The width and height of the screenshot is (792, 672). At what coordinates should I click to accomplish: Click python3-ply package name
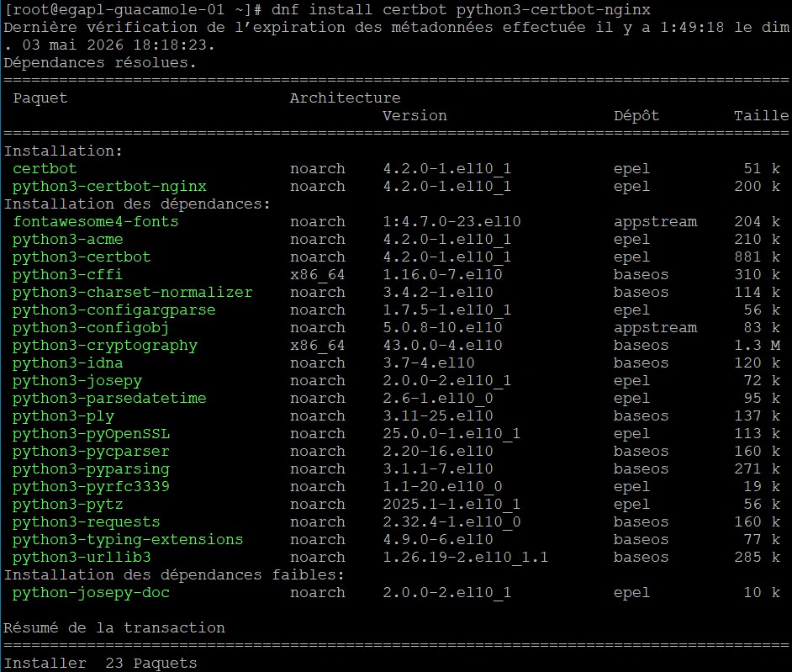click(x=63, y=416)
